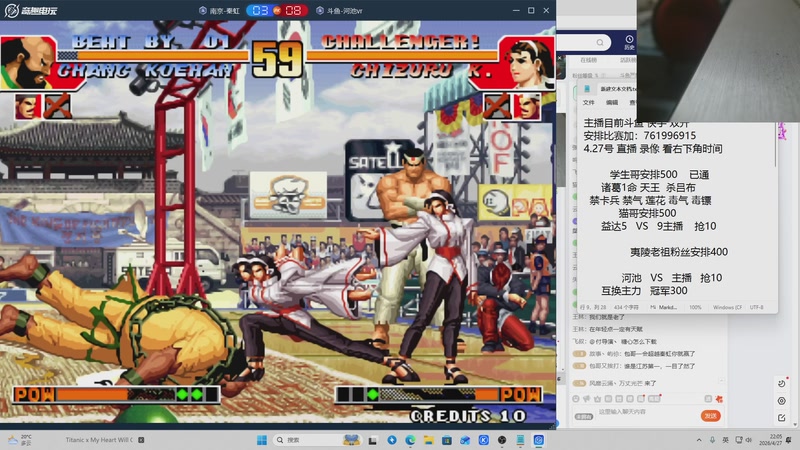Click the weather widget showing 20°C
Image resolution: width=800 pixels, height=450 pixels.
[20, 440]
